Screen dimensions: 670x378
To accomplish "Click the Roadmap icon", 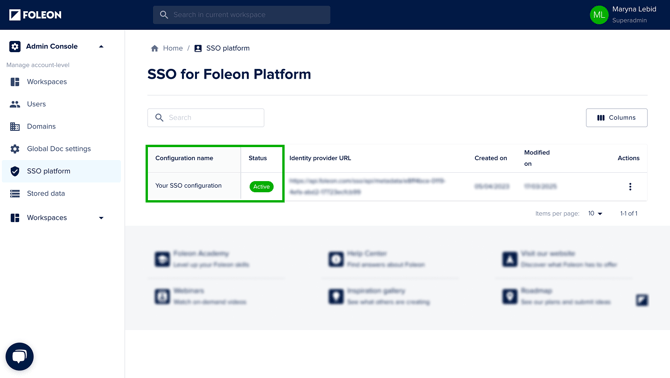I will click(x=509, y=296).
